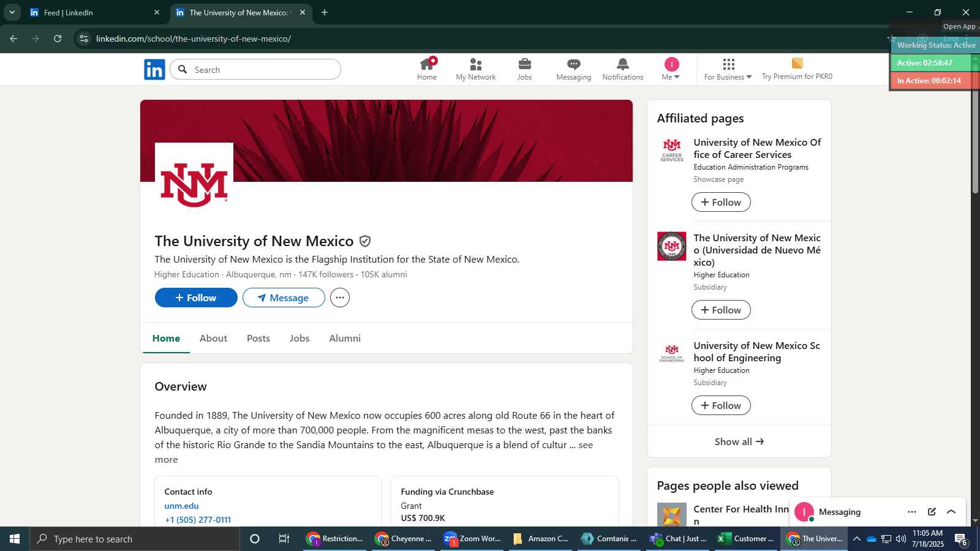Screen dimensions: 980x551
Task: Open the unm.edu website link
Action: tap(181, 506)
